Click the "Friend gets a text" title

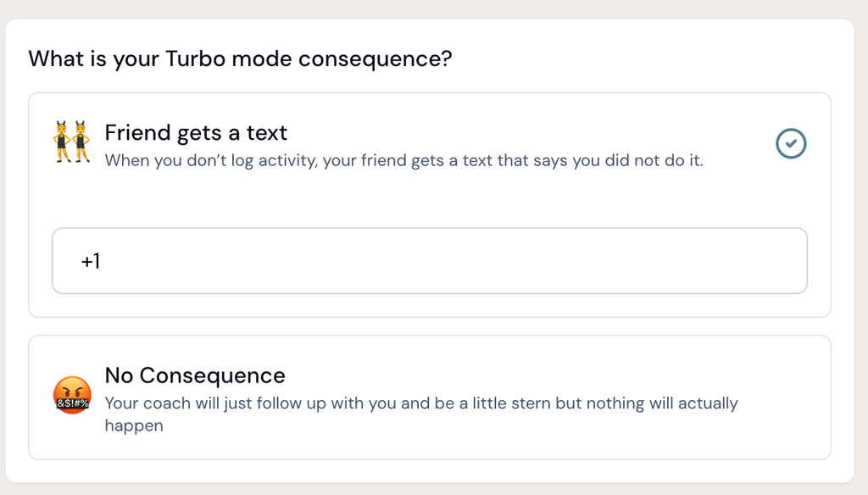coord(196,133)
